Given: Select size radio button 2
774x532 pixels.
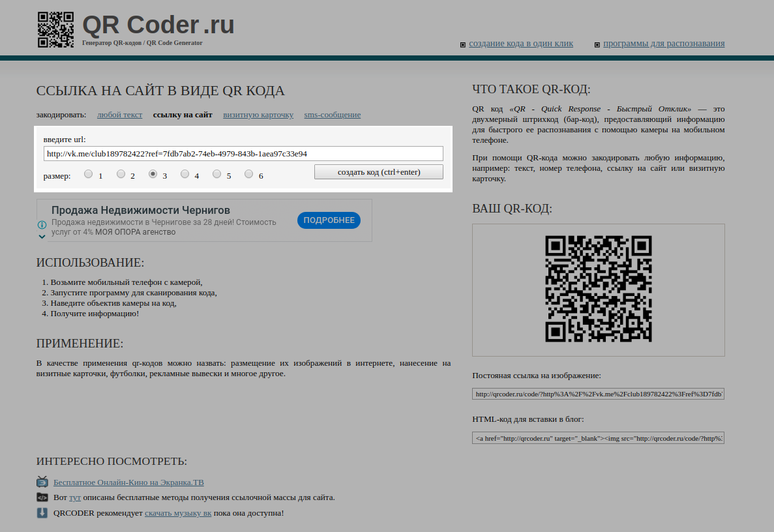Looking at the screenshot, I should click(121, 173).
